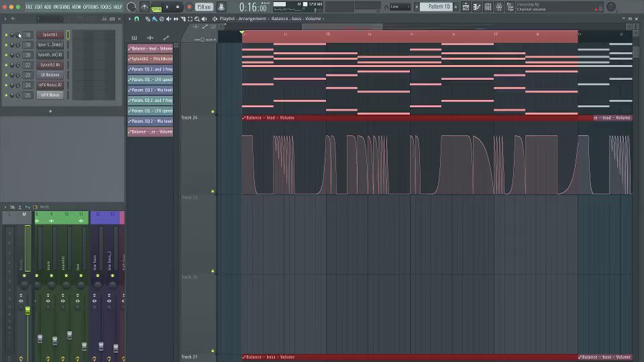Open the VIEW menu
The height and width of the screenshot is (362, 644).
76,7
